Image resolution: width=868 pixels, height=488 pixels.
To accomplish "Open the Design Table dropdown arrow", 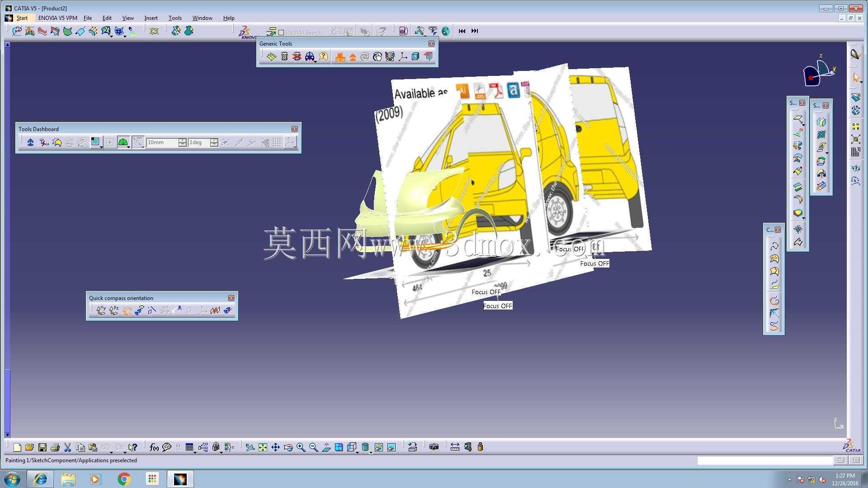I will pos(195,452).
